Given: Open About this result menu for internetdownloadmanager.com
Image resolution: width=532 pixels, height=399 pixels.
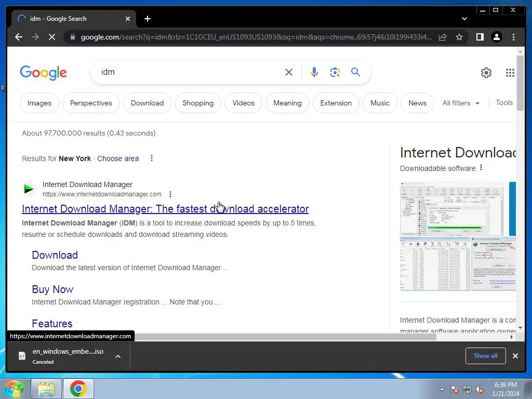Looking at the screenshot, I should pyautogui.click(x=170, y=194).
